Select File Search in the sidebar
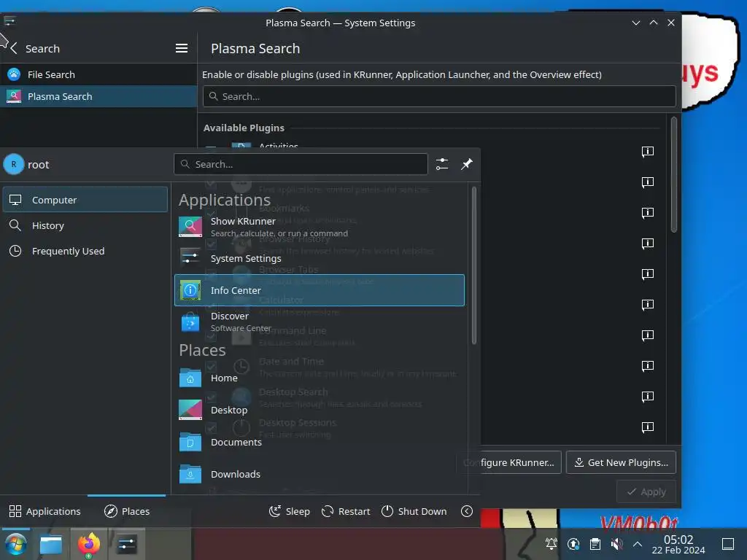747x560 pixels. (x=98, y=74)
